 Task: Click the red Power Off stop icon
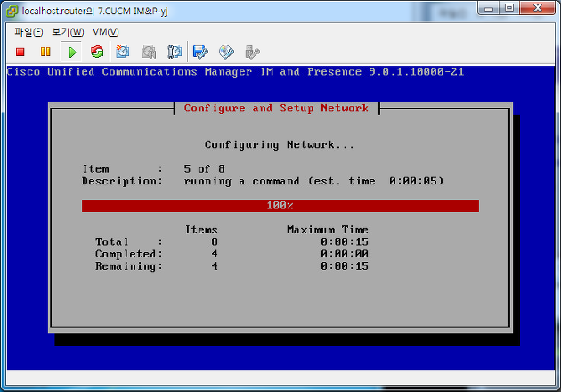coord(20,52)
